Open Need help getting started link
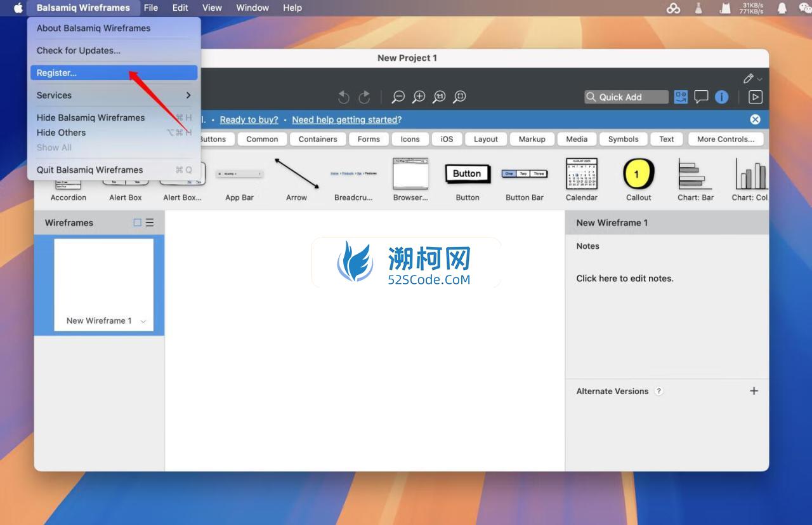Image resolution: width=812 pixels, height=525 pixels. point(347,119)
